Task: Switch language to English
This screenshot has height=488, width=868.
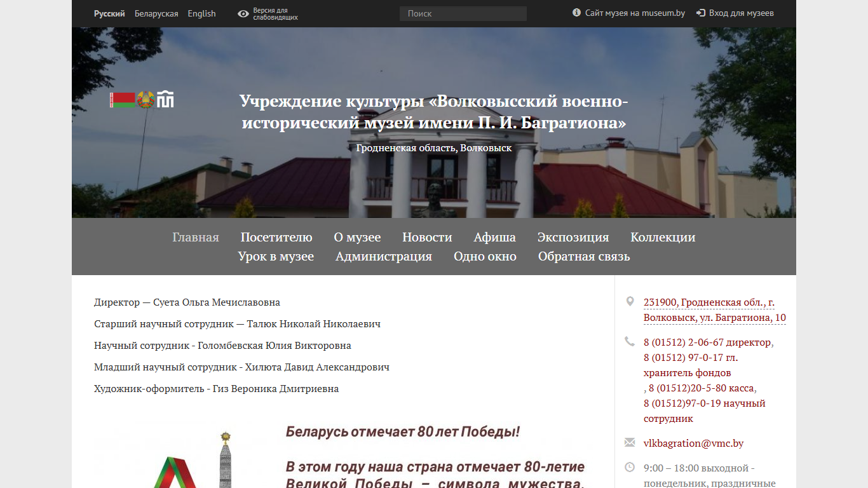Action: [x=201, y=13]
